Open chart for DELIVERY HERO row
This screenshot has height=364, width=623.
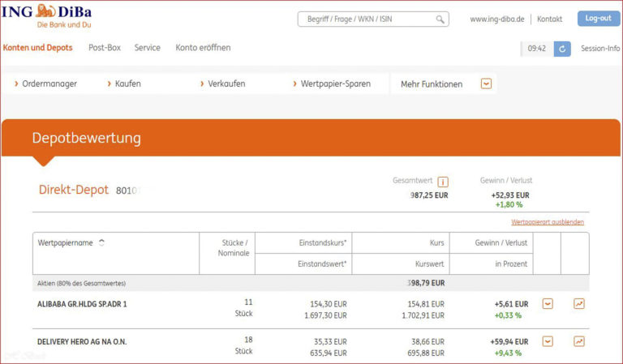point(579,341)
